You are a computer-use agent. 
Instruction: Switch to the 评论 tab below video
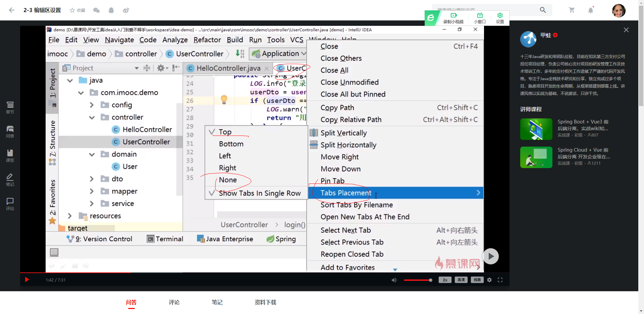point(174,302)
